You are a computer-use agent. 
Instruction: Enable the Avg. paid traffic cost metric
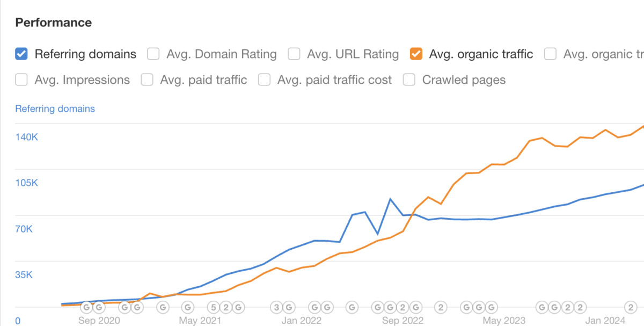point(264,79)
